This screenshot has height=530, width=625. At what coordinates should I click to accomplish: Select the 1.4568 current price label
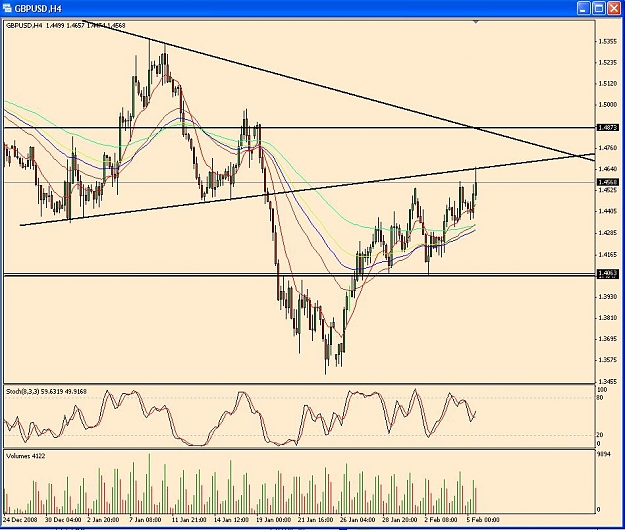tap(608, 182)
